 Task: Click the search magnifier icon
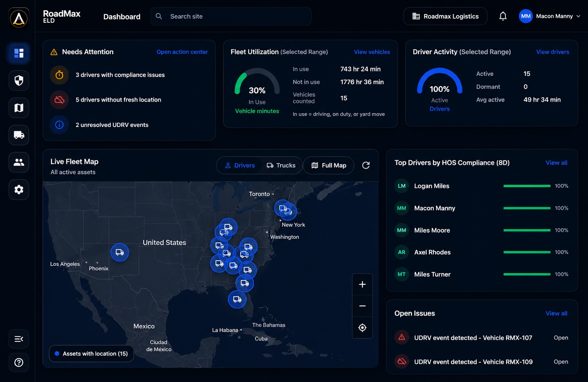(x=159, y=16)
